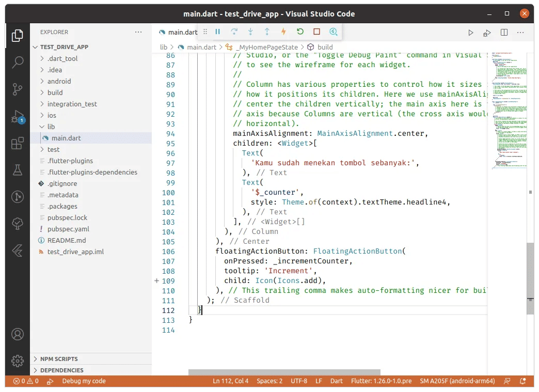Open the Extensions view

[x=17, y=143]
